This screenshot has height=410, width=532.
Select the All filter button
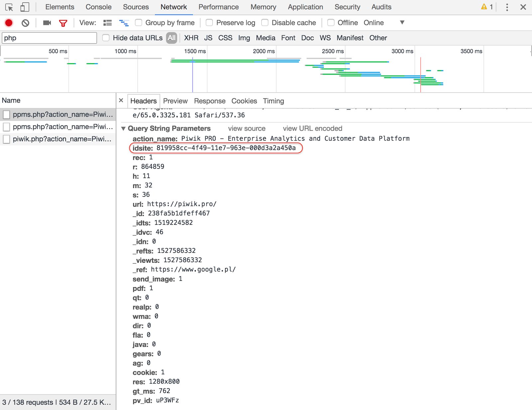[x=172, y=38]
